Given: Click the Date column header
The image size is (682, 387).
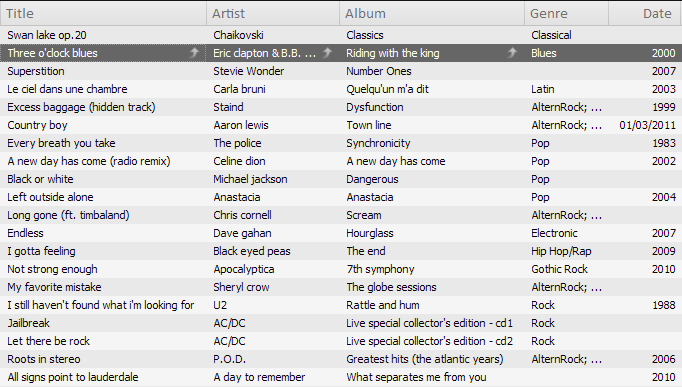Looking at the screenshot, I should (645, 13).
